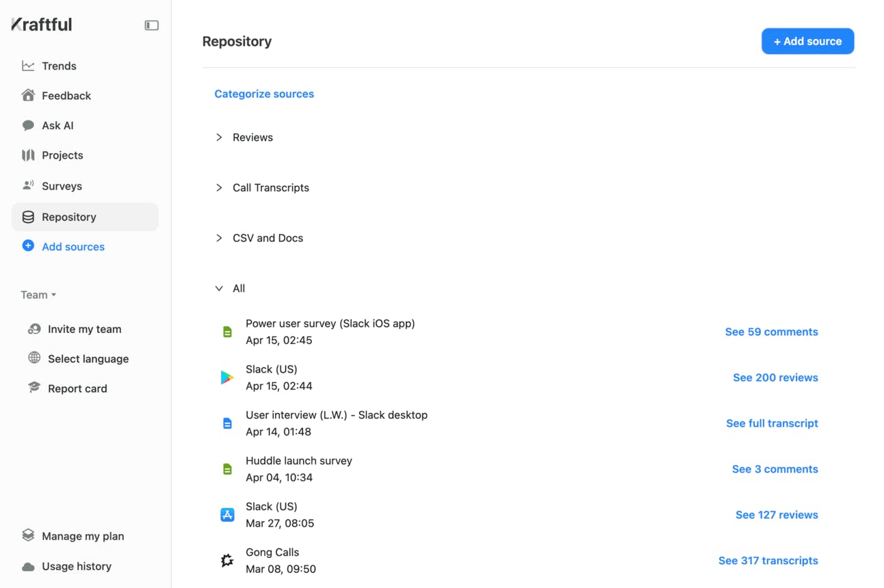Select Gong Calls title

click(272, 552)
